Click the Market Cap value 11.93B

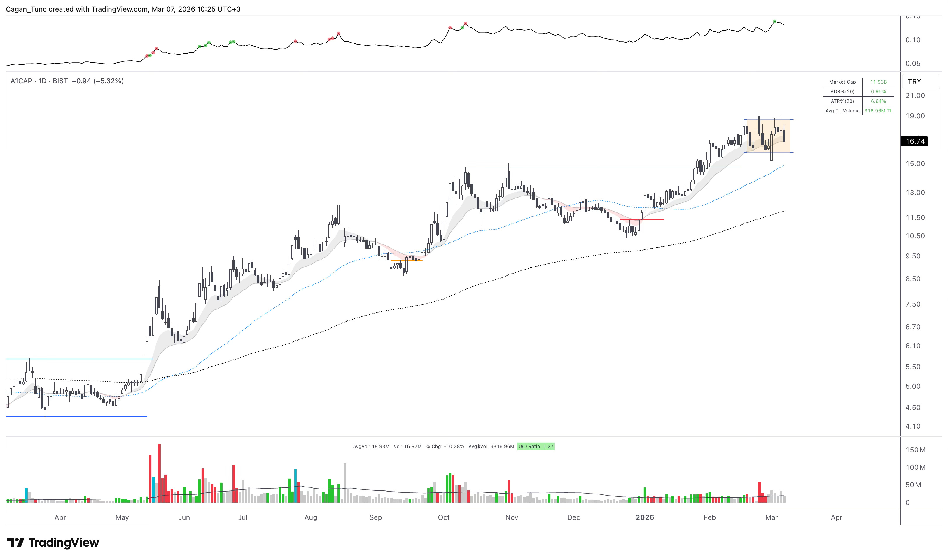tap(878, 82)
